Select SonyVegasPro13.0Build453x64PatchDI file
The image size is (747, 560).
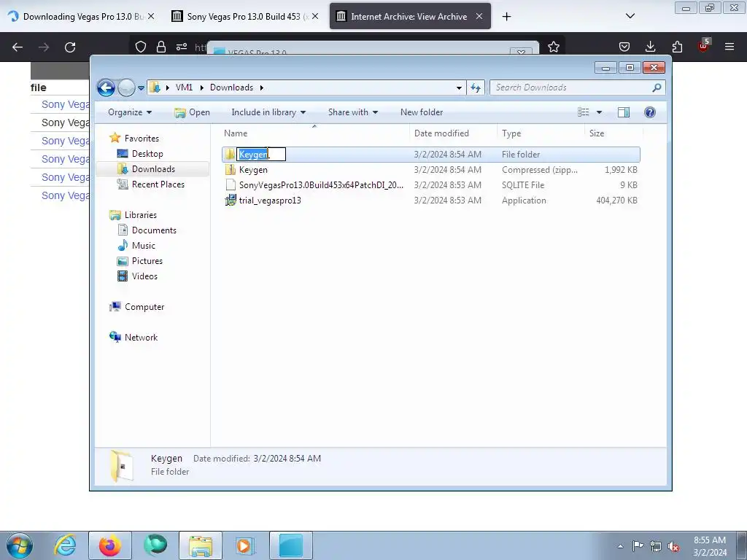click(430, 184)
